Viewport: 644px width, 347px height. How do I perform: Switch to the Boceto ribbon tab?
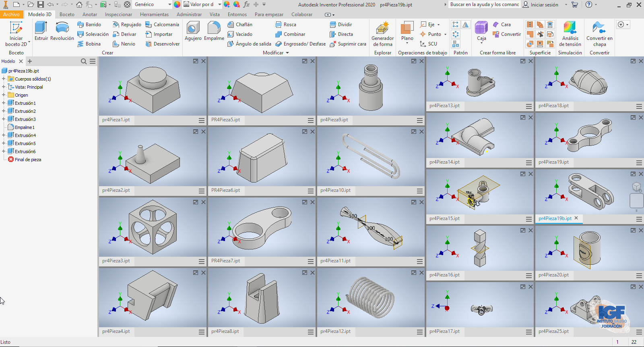[x=67, y=15]
